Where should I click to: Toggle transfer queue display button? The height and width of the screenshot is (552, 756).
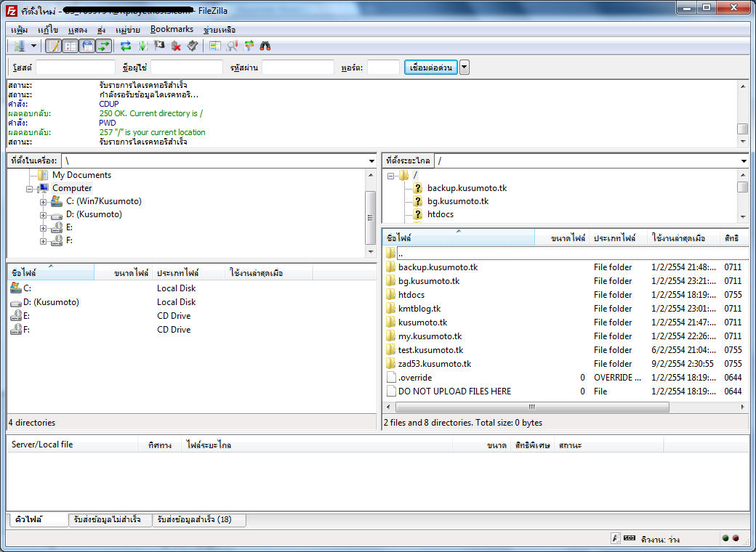pos(104,46)
